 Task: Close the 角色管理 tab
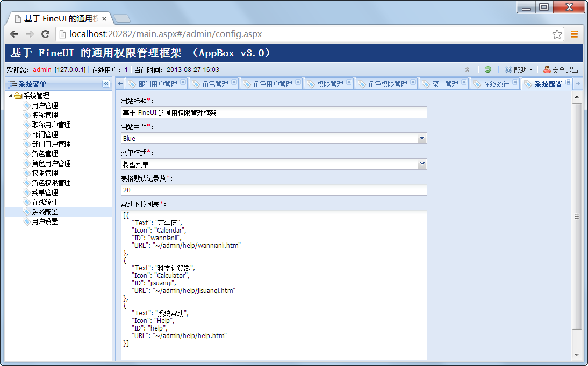click(x=234, y=82)
